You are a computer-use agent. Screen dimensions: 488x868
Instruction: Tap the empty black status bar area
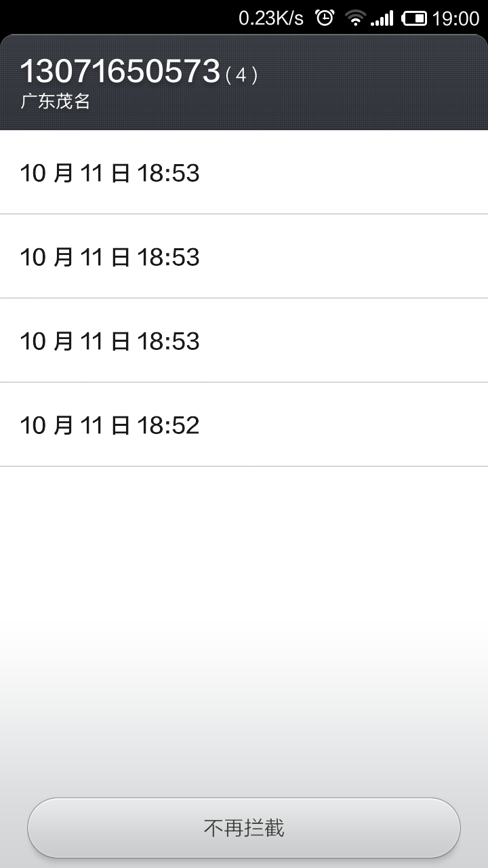pyautogui.click(x=115, y=18)
